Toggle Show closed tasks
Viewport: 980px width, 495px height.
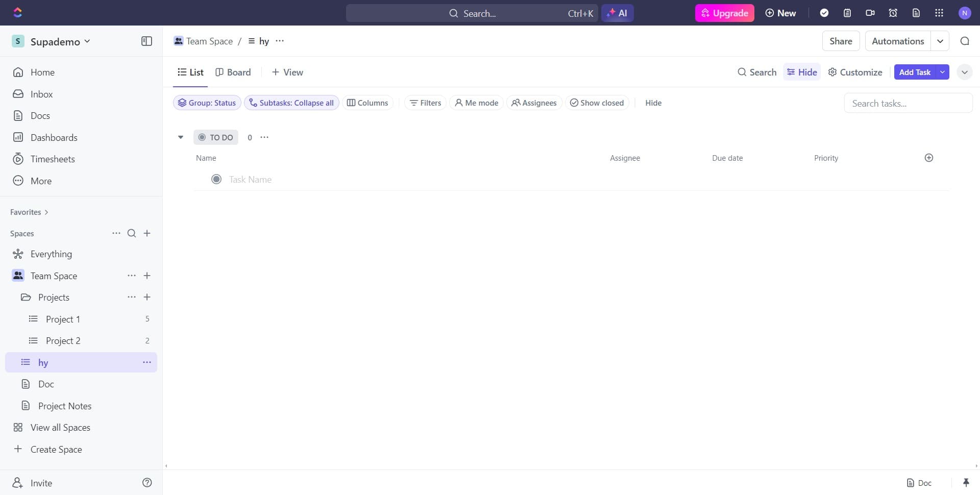597,103
